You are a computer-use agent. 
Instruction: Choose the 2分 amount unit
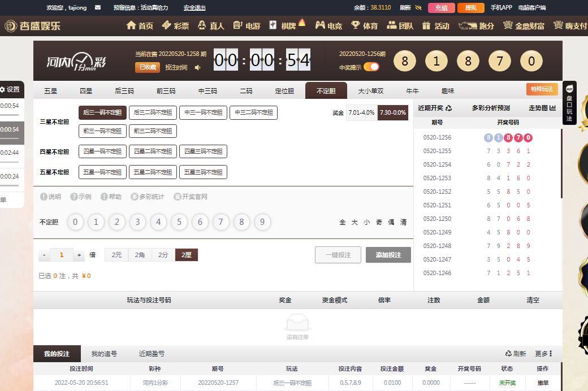163,254
